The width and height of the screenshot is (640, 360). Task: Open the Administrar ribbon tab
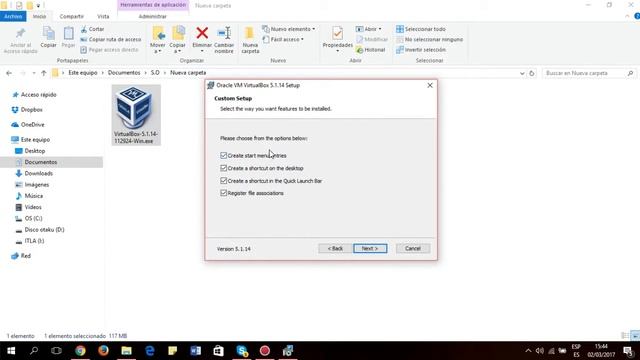click(x=153, y=16)
